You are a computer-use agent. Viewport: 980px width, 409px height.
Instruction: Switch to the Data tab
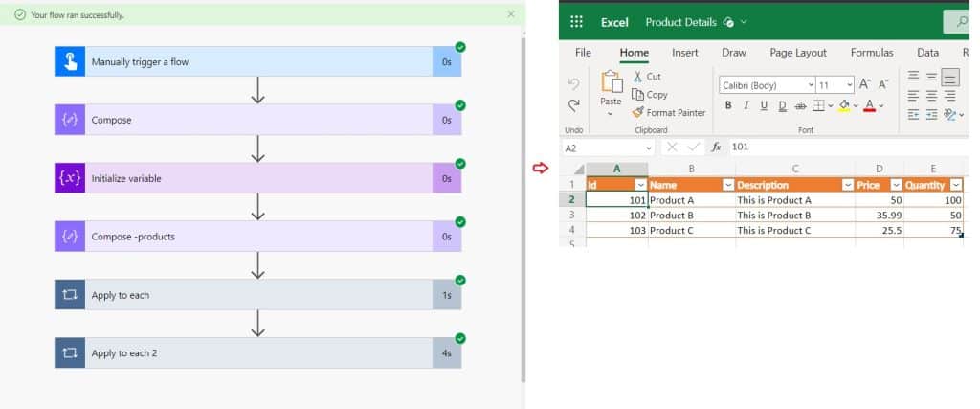[928, 53]
